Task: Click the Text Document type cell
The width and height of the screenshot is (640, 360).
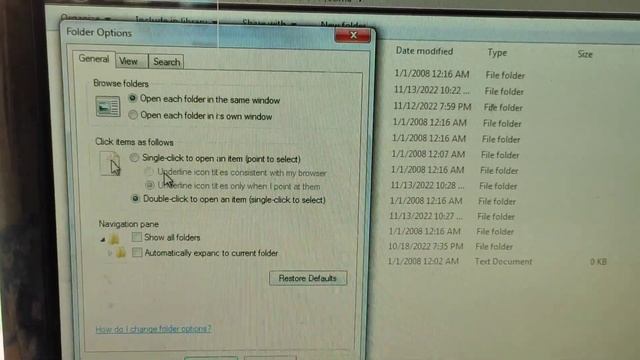Action: 503,262
